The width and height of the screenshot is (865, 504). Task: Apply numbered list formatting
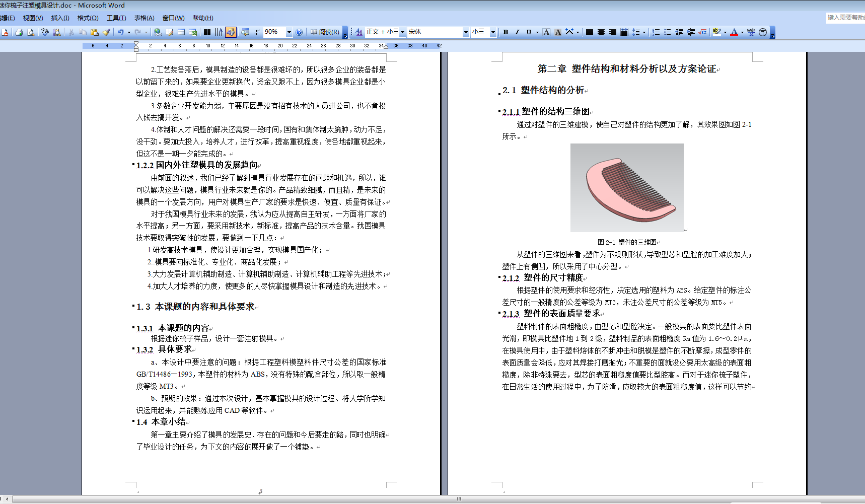point(656,32)
